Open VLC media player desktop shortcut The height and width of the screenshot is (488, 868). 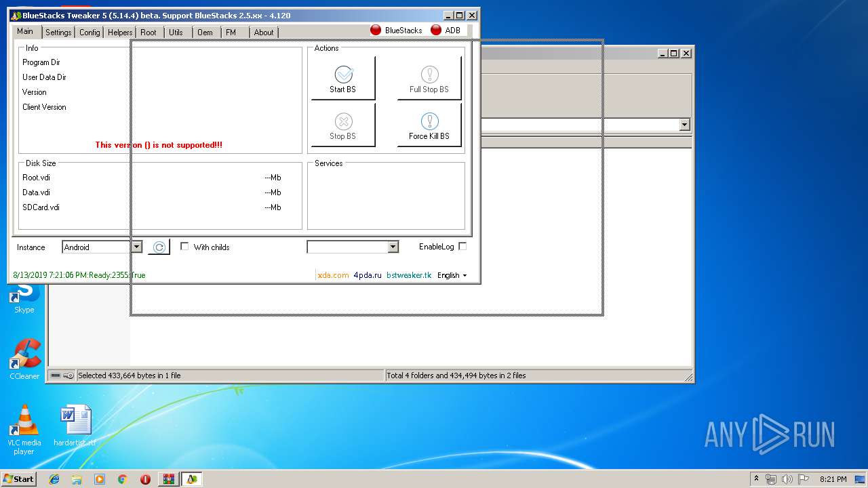point(24,430)
